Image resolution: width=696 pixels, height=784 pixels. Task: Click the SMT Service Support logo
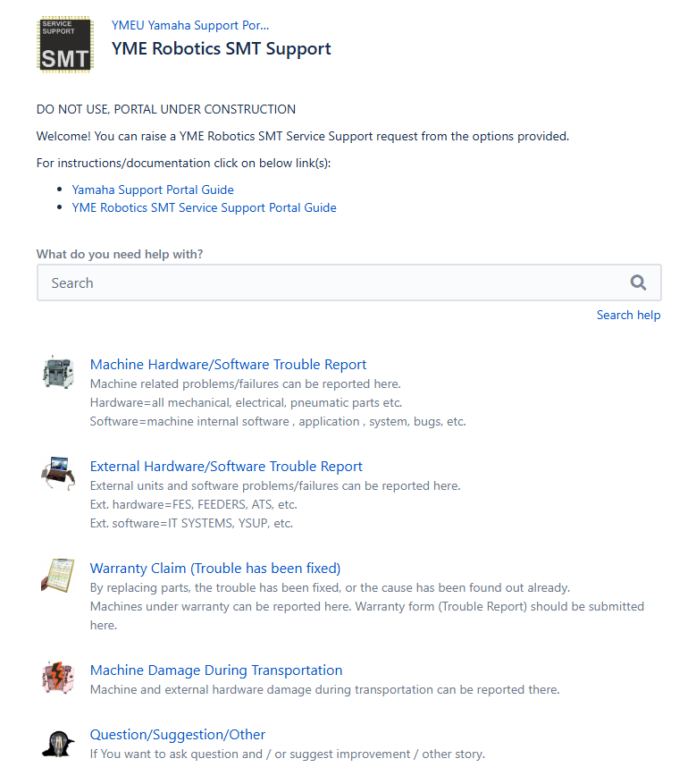point(65,45)
